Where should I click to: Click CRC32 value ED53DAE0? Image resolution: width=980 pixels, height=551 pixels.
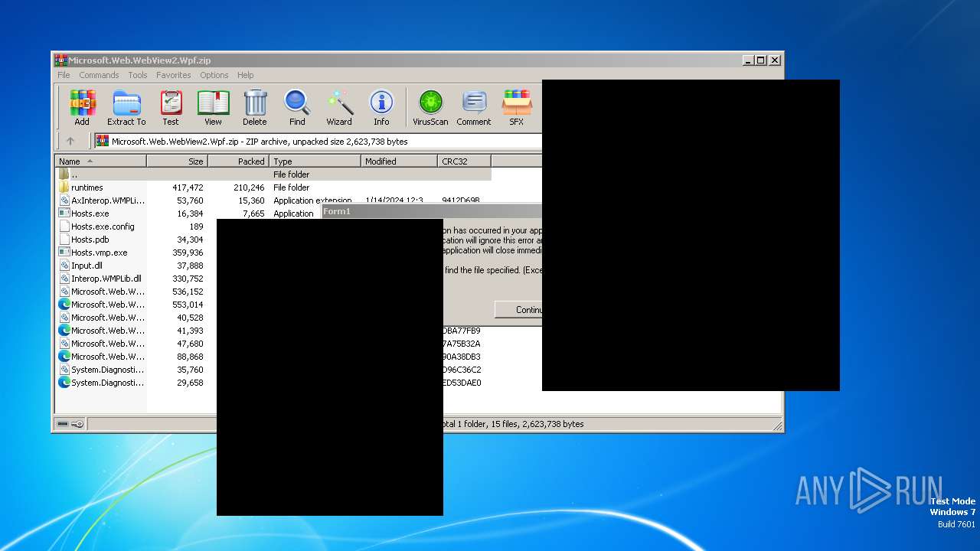pos(462,383)
